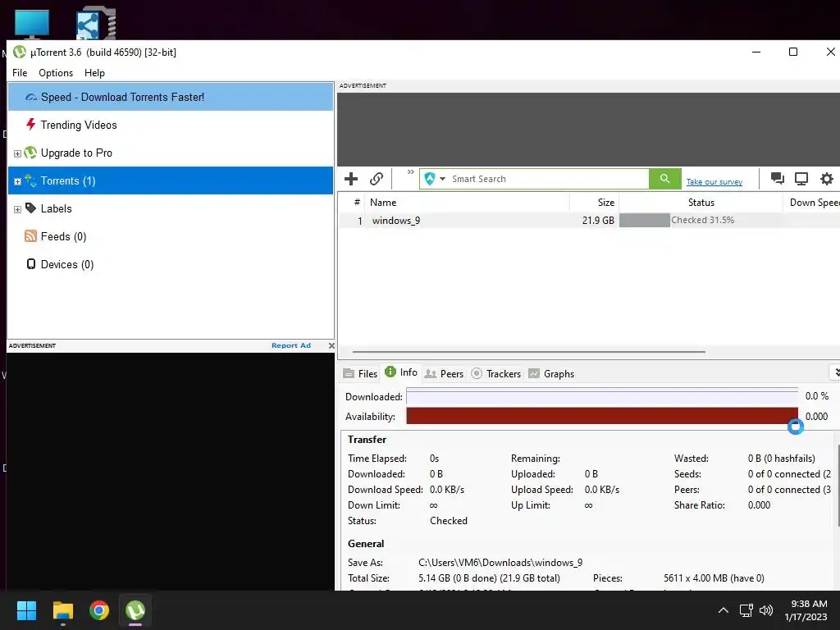Viewport: 840px width, 630px height.
Task: Expand the Labels tree node
Action: (x=17, y=209)
